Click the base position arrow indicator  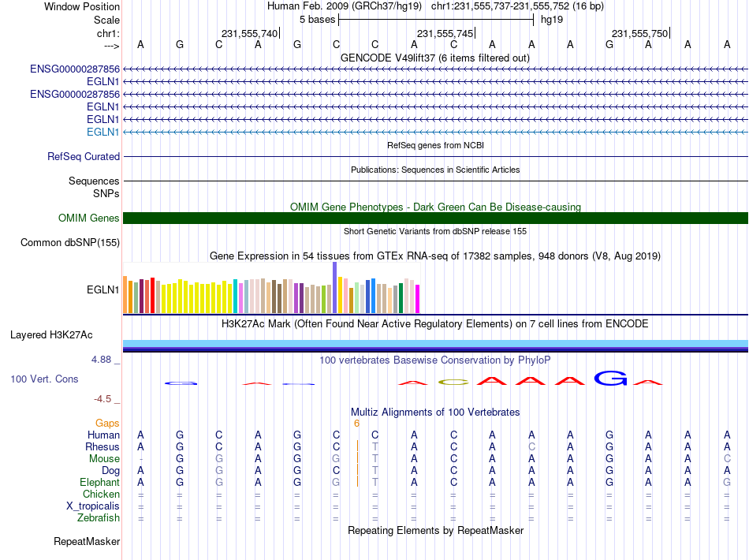(112, 46)
